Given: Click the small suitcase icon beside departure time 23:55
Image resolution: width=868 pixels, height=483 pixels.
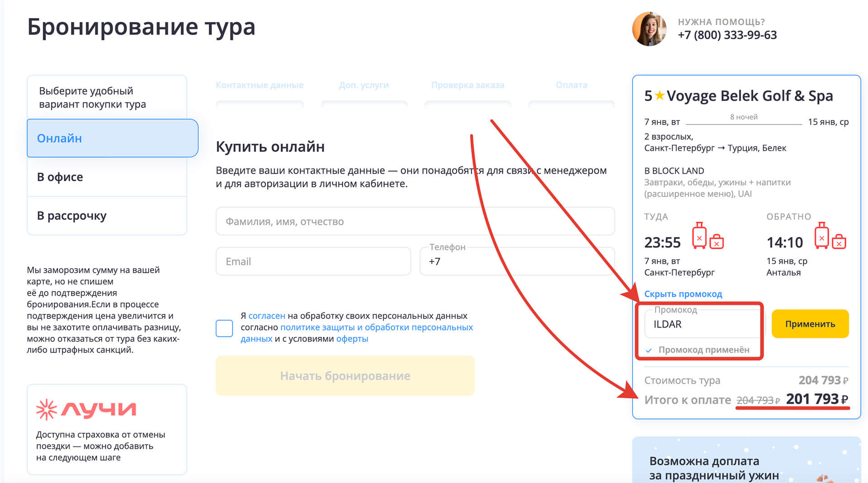Looking at the screenshot, I should [717, 242].
